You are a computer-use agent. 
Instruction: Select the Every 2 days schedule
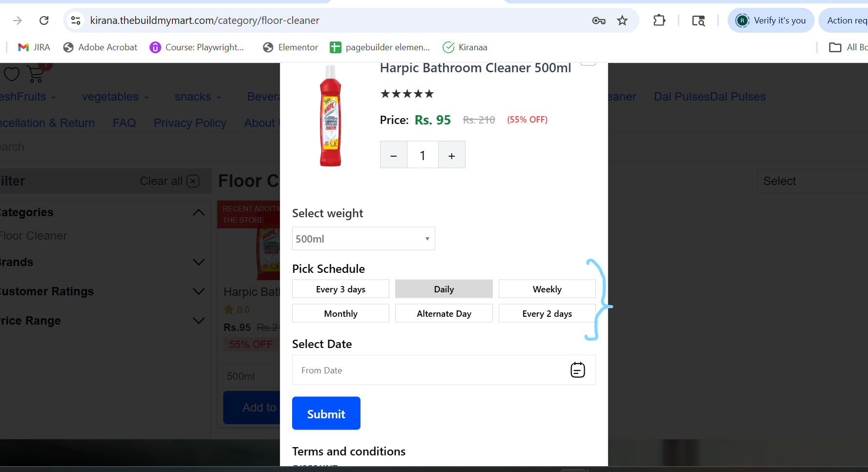547,313
